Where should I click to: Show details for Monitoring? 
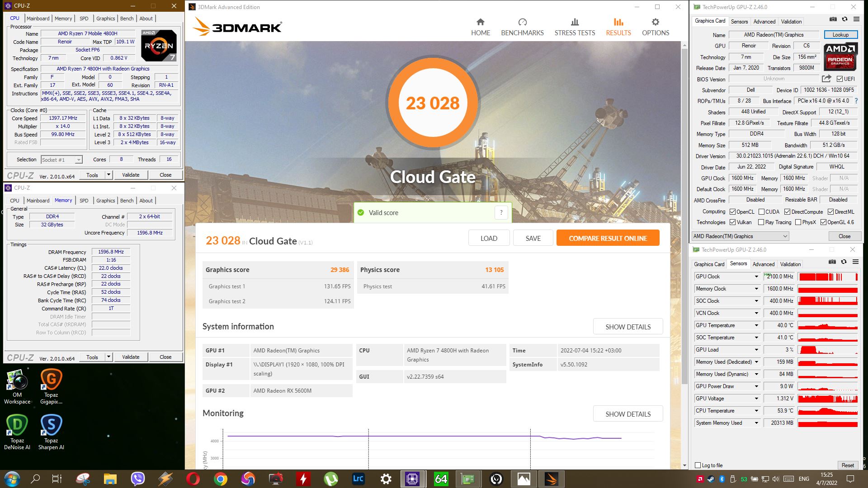click(x=628, y=414)
